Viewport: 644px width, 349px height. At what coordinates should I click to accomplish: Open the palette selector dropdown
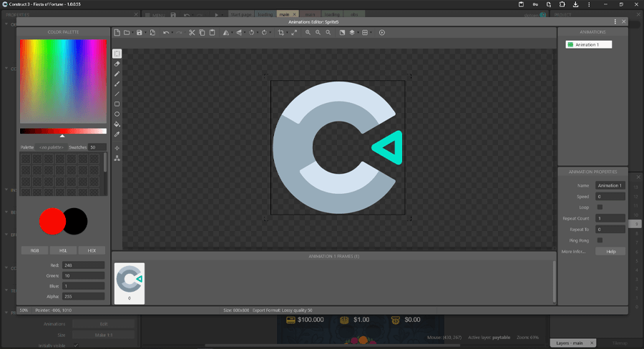(x=52, y=147)
